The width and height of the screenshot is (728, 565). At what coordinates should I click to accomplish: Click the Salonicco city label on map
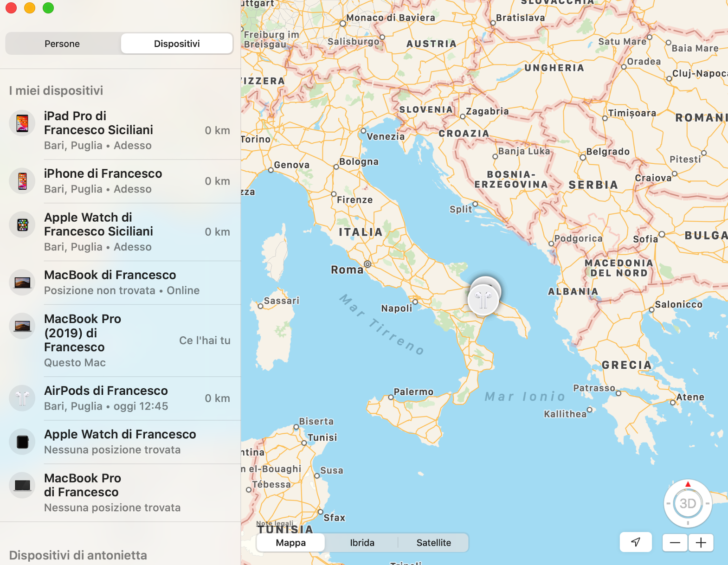(678, 304)
